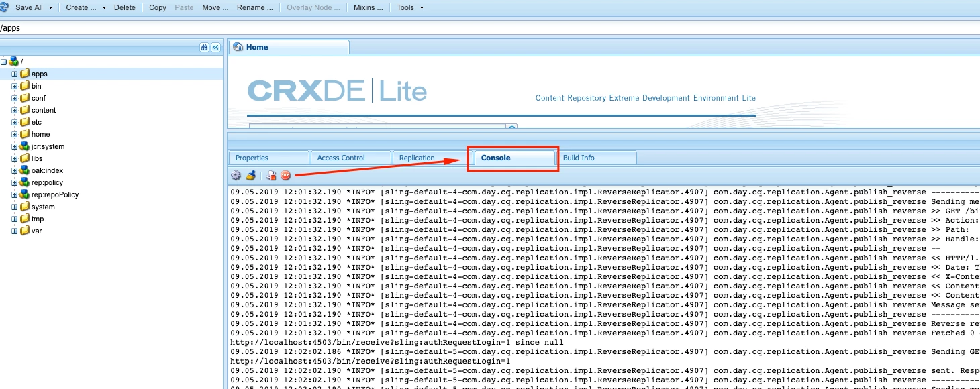Click 'authRequestLogin=1 since null' log line

397,342
